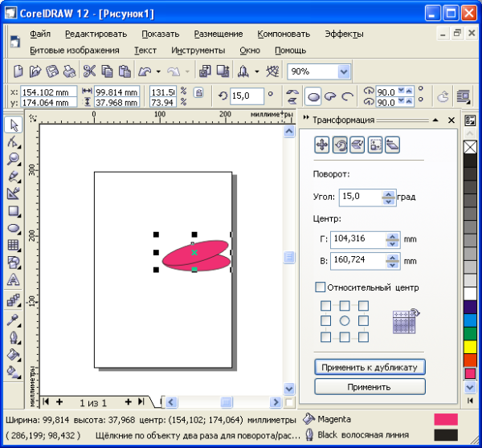Image resolution: width=482 pixels, height=448 pixels.
Task: Open the Компоновать menu
Action: (283, 34)
